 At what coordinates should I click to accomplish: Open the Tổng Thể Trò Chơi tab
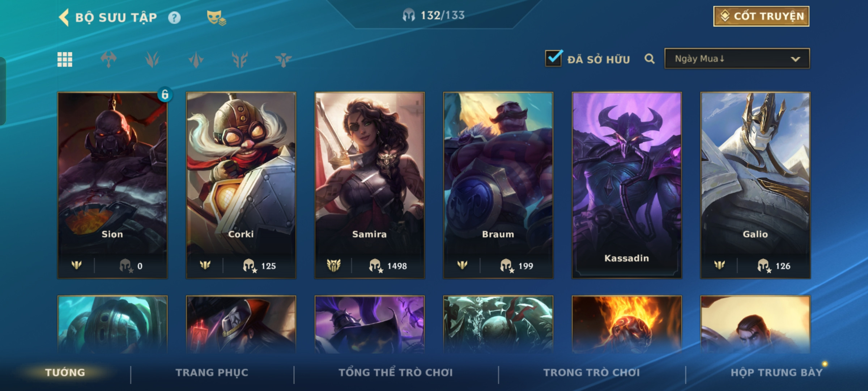point(396,373)
